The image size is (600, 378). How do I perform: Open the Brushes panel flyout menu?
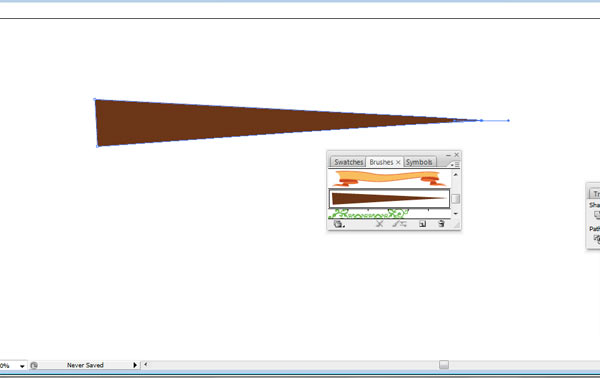coord(455,165)
